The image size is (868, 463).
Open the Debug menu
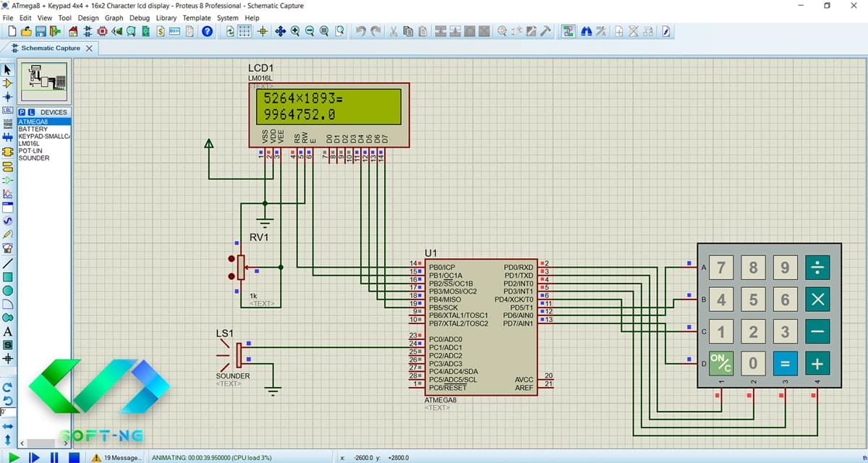point(140,17)
